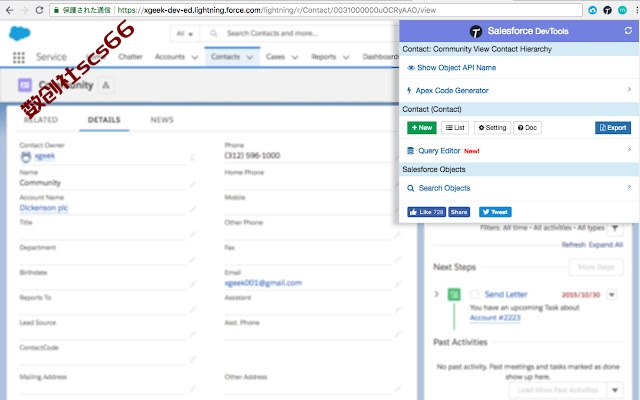The width and height of the screenshot is (640, 400).
Task: Open the Reports navigation tab
Action: click(323, 57)
